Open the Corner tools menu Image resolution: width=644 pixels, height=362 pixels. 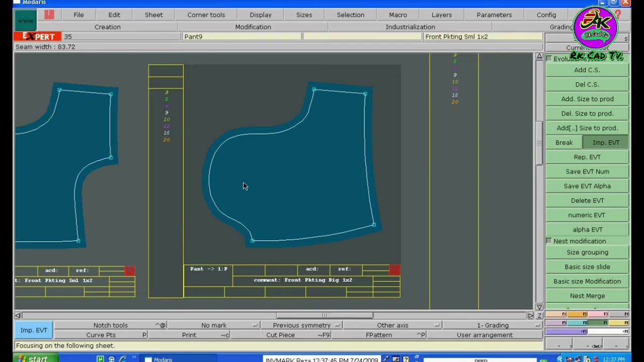[x=206, y=15]
